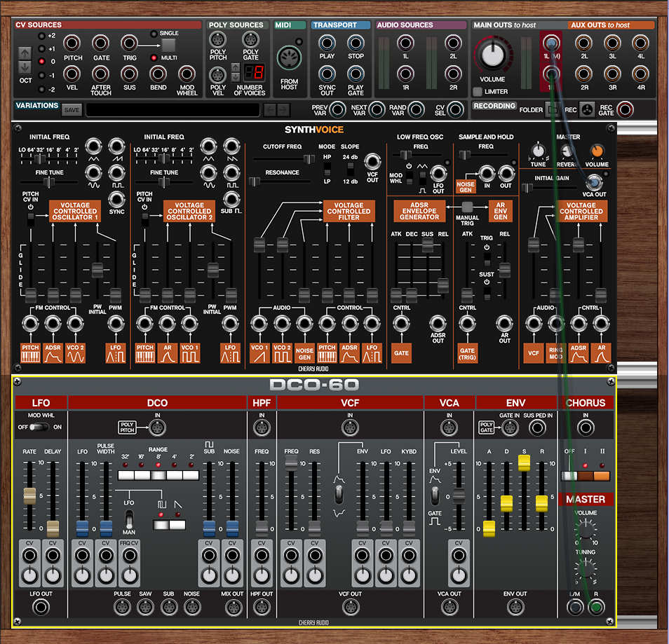
Task: Click the Synth Voice LFO OUT jack
Action: [x=438, y=174]
